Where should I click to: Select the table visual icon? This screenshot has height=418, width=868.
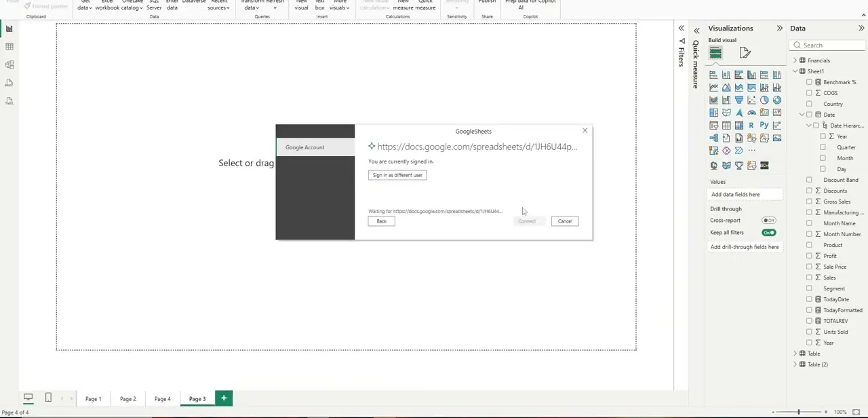point(726,126)
